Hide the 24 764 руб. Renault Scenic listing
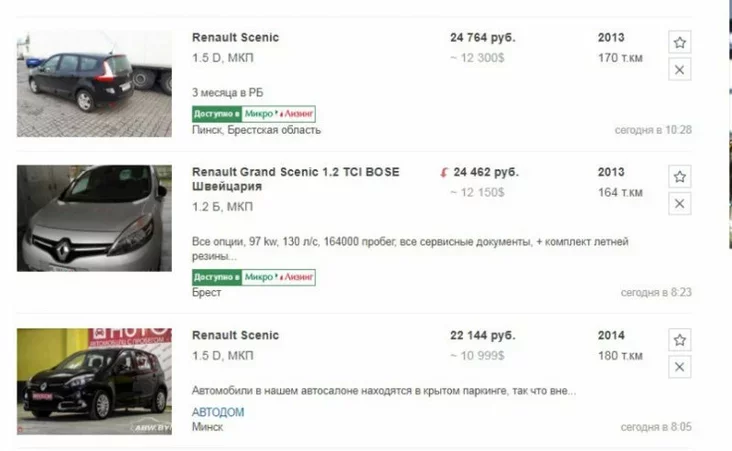The height and width of the screenshot is (451, 732). tap(679, 70)
